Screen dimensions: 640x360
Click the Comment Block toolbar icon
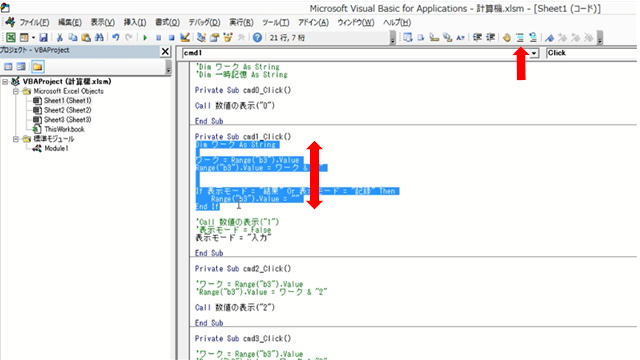[520, 38]
